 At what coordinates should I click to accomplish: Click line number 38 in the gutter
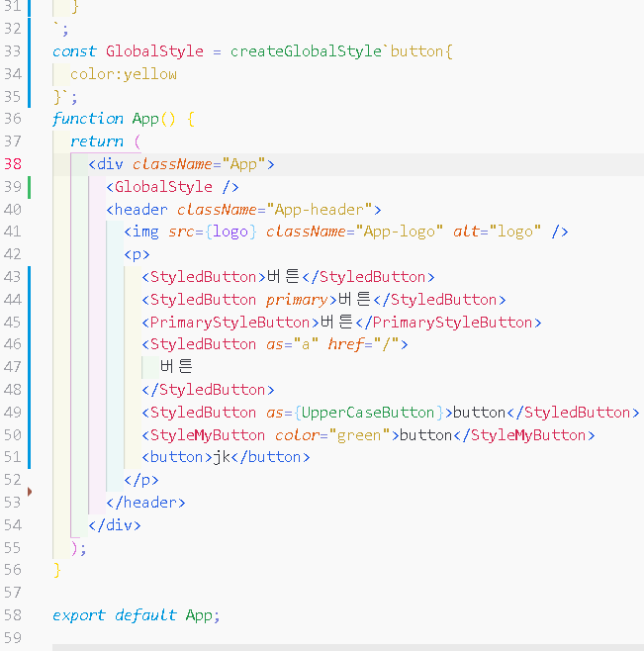coord(13,163)
